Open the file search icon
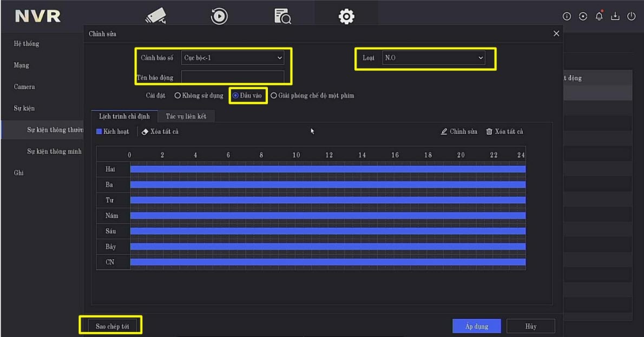The height and width of the screenshot is (337, 644). tap(282, 17)
